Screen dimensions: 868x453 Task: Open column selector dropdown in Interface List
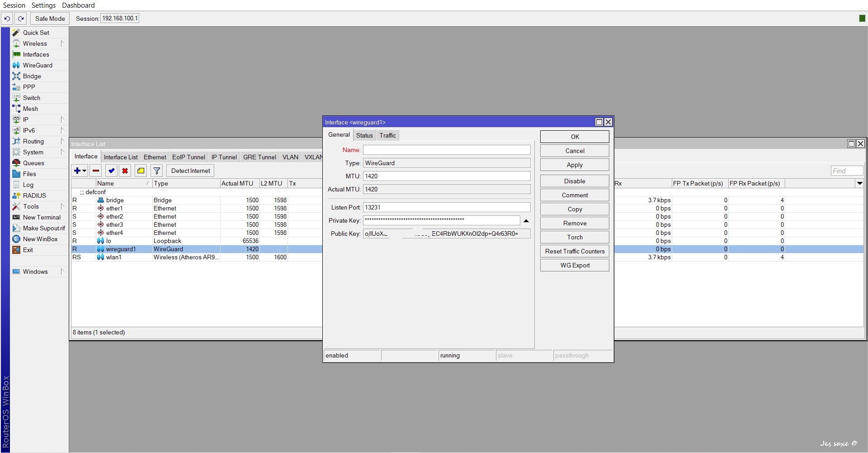tap(859, 183)
